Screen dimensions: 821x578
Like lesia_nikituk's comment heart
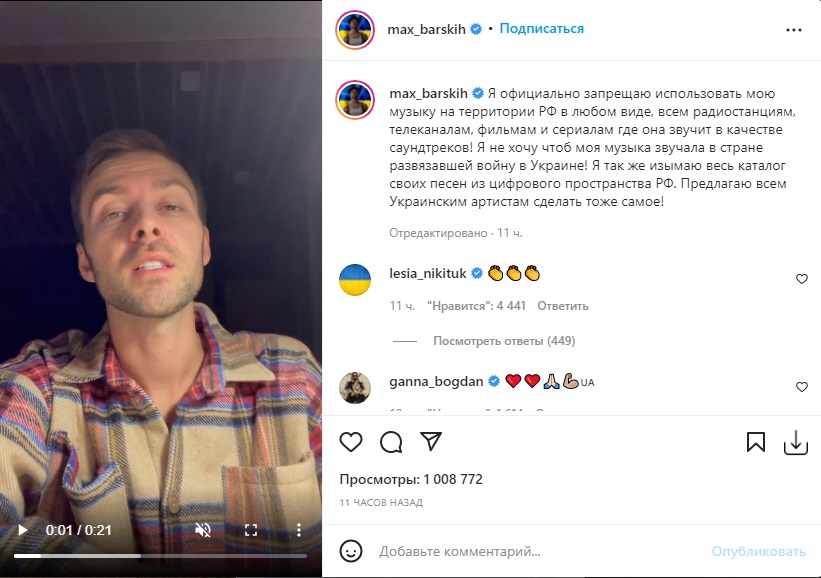tap(802, 279)
